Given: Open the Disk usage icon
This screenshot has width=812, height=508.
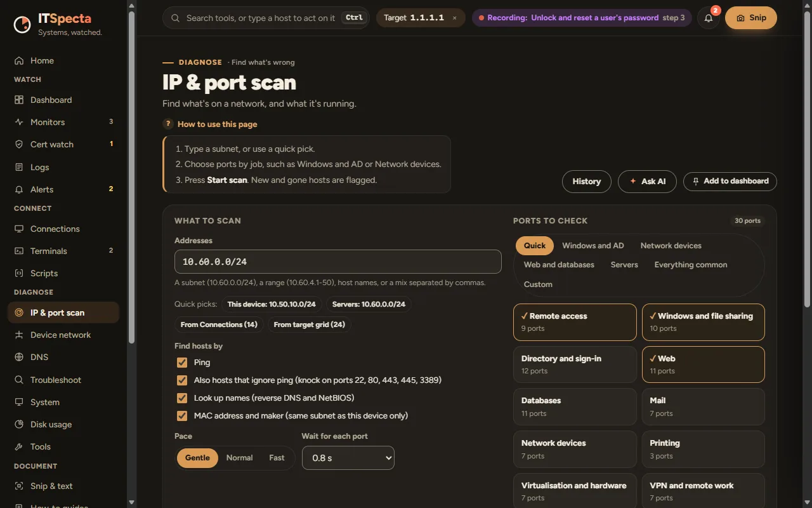Looking at the screenshot, I should point(19,425).
